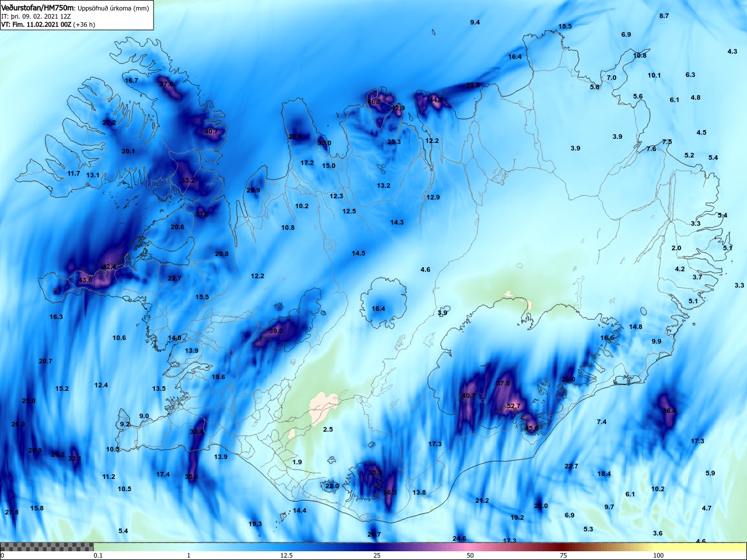Click the map value 8.7
This screenshot has height=560, width=747.
tap(664, 16)
